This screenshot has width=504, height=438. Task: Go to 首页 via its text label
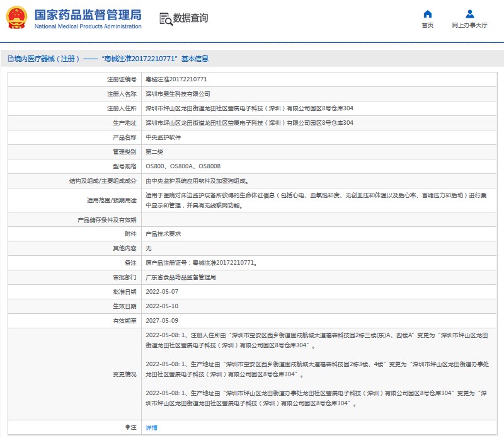[x=428, y=25]
